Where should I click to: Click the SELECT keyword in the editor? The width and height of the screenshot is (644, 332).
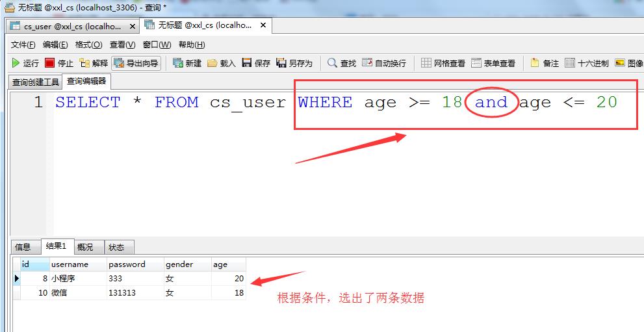point(88,102)
